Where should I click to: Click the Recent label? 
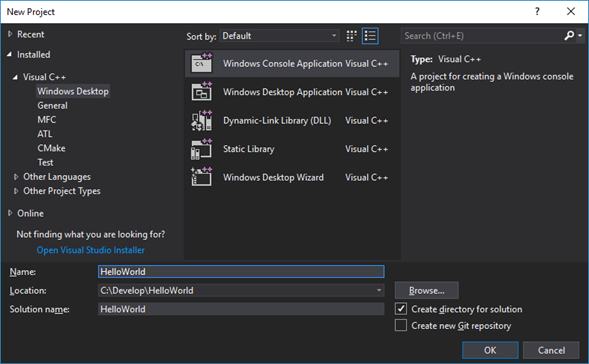pos(30,34)
